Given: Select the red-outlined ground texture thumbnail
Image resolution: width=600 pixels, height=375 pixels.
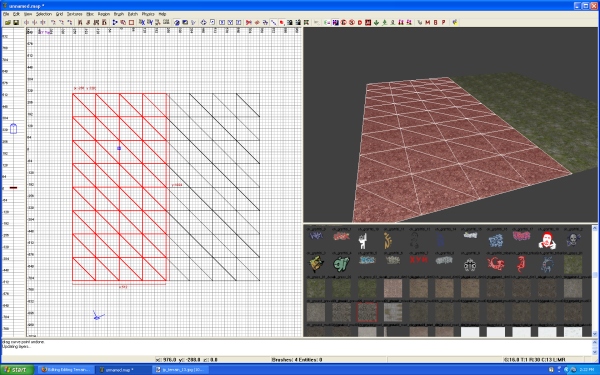Looking at the screenshot, I should [367, 312].
